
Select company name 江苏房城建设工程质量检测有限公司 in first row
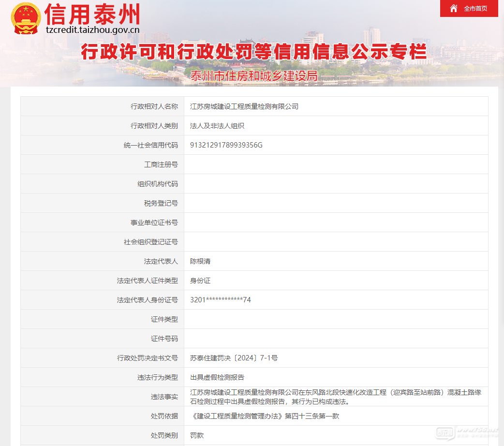pos(244,106)
